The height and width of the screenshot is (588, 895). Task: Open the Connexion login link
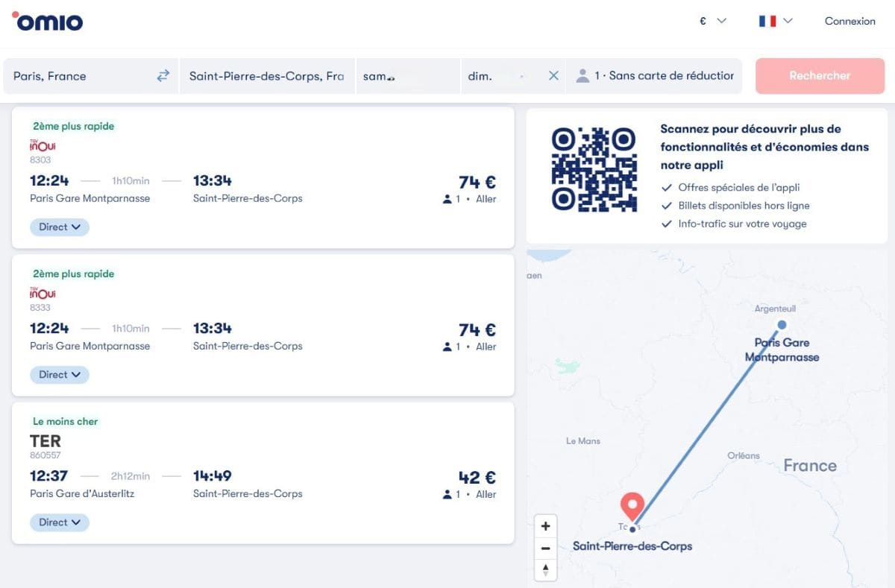click(x=850, y=21)
